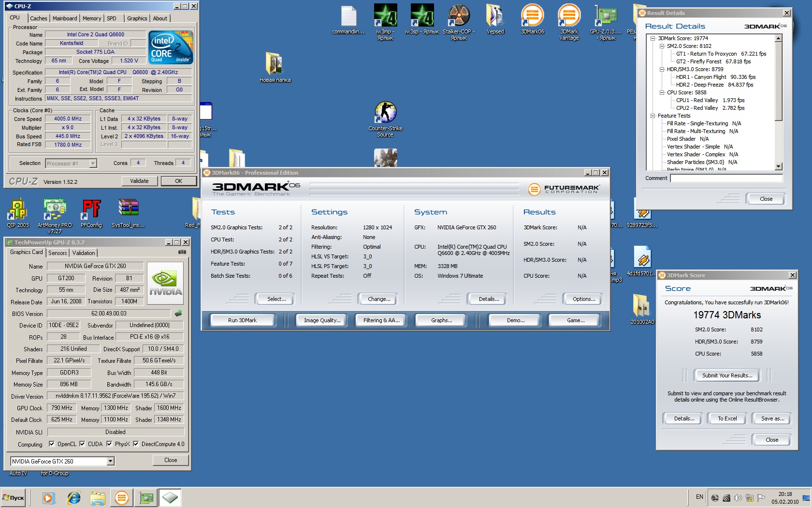The image size is (812, 508).
Task: Toggle the CUDA checkbox
Action: (82, 444)
